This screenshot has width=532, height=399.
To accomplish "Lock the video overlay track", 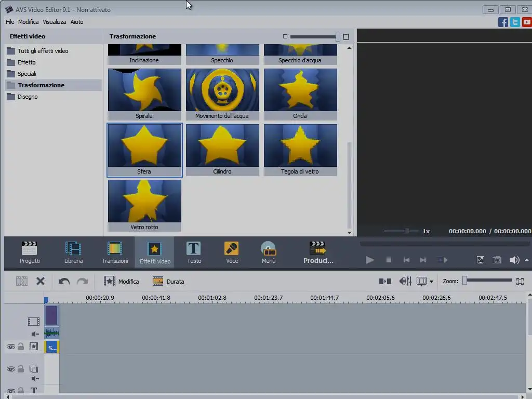I will click(x=21, y=368).
